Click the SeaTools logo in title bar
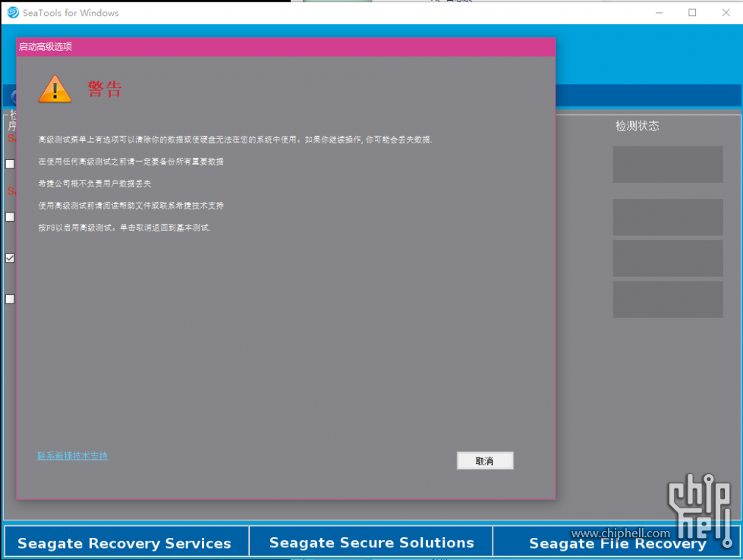743x560 pixels. tap(13, 13)
